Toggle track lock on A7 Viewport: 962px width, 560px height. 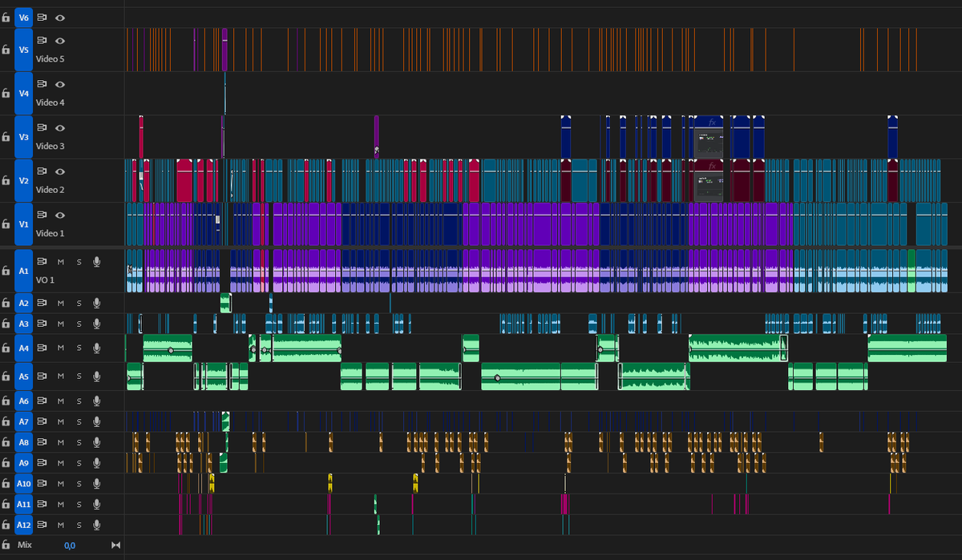point(6,421)
